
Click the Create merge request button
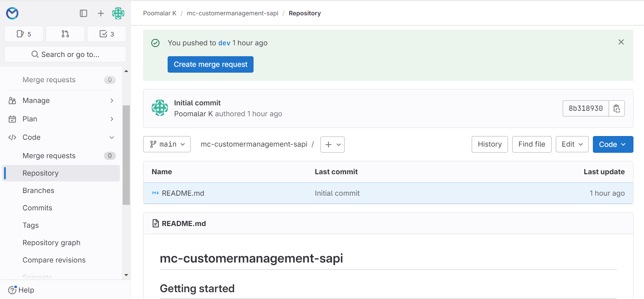(x=210, y=64)
